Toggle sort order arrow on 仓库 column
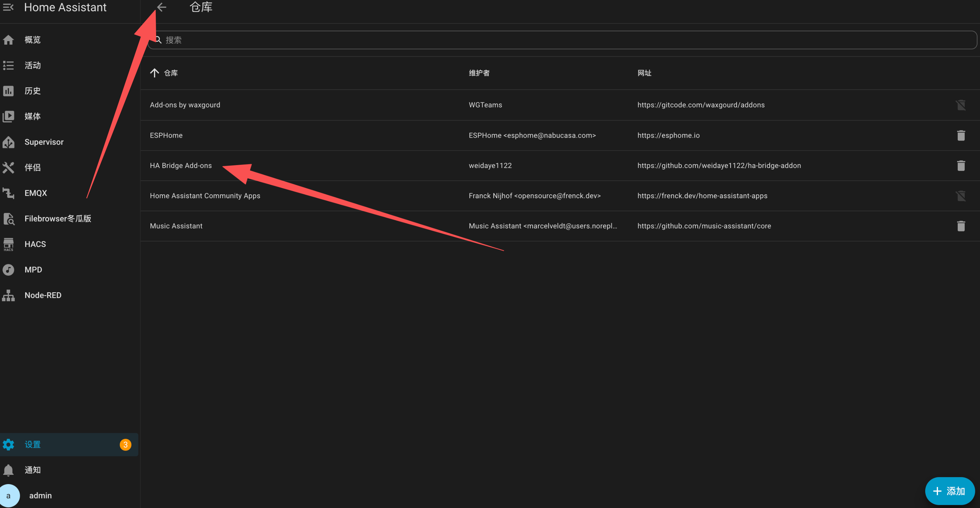Screen dimensions: 980x508 click(155, 73)
